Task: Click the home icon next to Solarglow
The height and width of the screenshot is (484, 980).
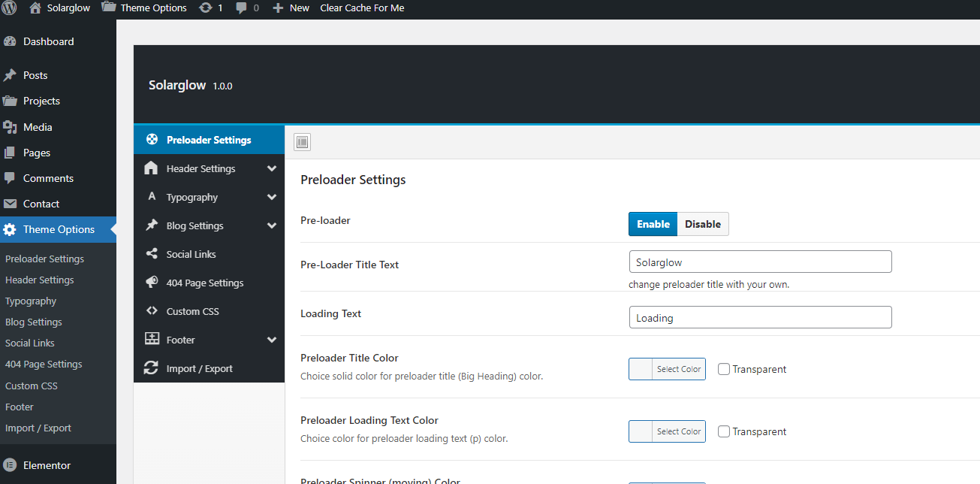Action: pyautogui.click(x=35, y=8)
